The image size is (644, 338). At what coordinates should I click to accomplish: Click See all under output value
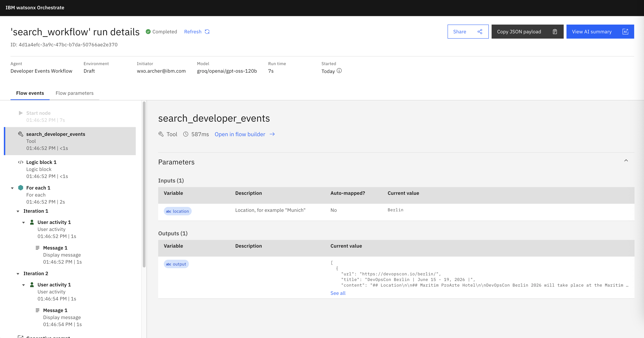point(338,293)
